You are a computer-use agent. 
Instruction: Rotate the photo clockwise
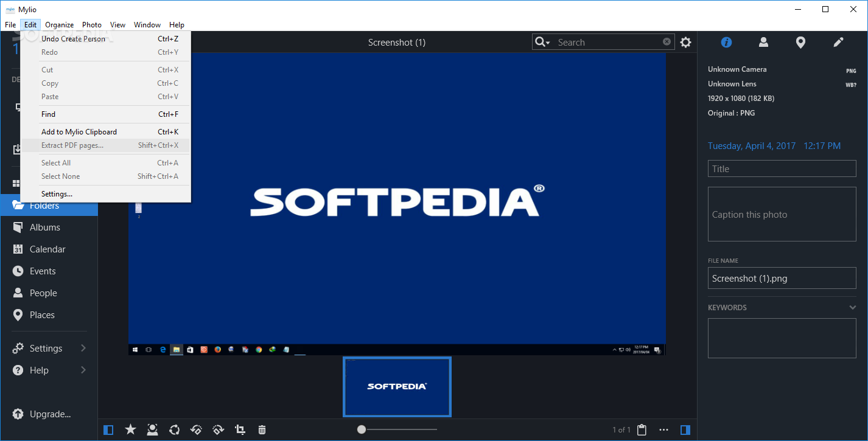click(218, 430)
